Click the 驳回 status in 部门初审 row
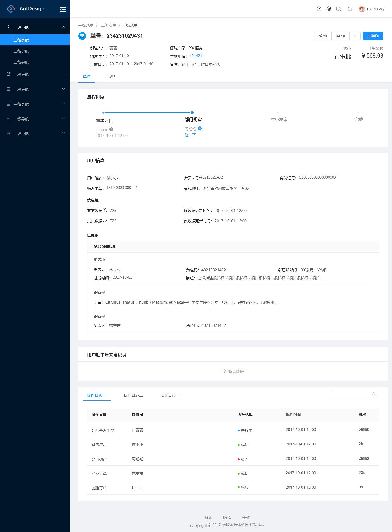The height and width of the screenshot is (532, 392). [x=243, y=459]
